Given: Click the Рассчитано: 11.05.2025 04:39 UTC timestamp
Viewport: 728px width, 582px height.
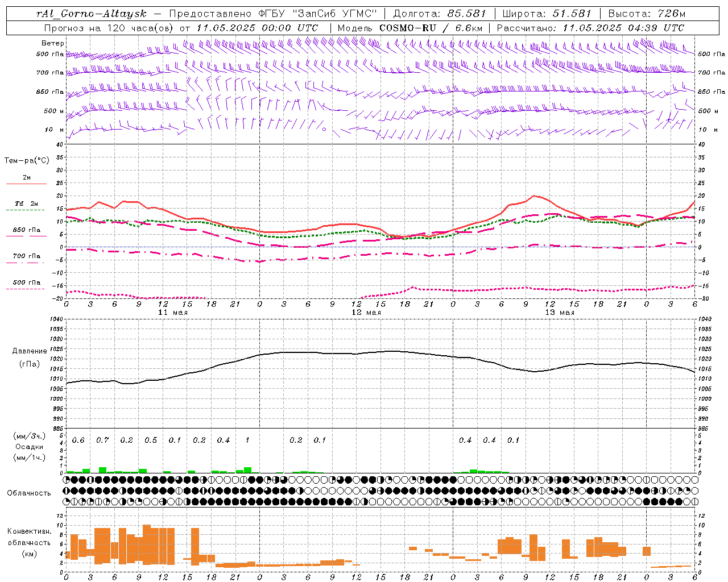Looking at the screenshot, I should [590, 28].
